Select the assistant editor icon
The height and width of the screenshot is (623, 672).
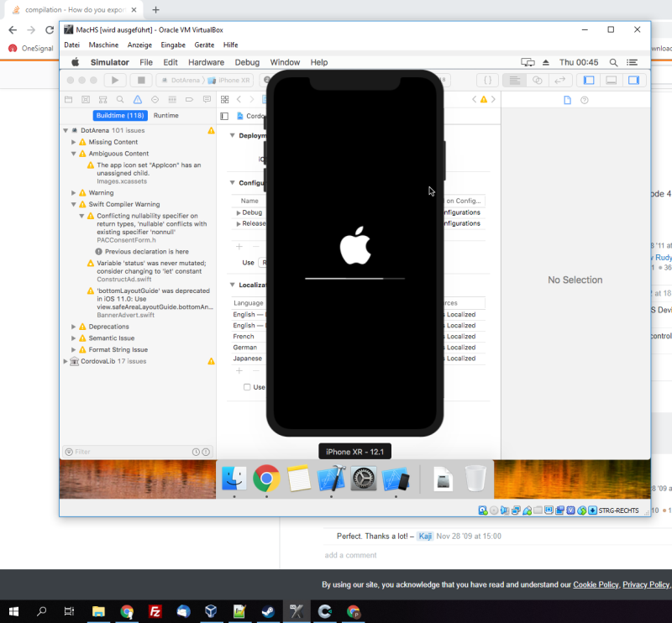click(538, 80)
